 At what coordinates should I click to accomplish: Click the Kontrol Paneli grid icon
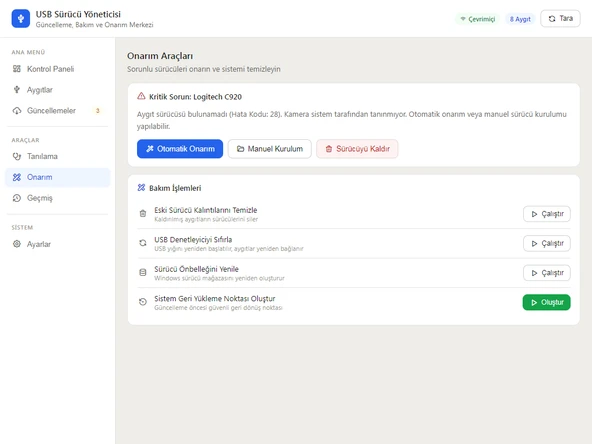pos(17,69)
